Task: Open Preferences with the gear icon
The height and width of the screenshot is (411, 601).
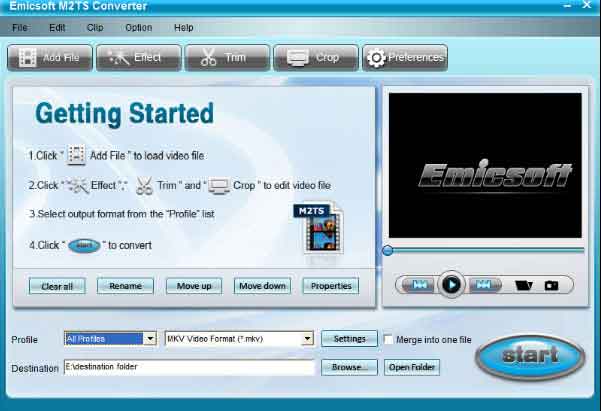Action: point(405,58)
